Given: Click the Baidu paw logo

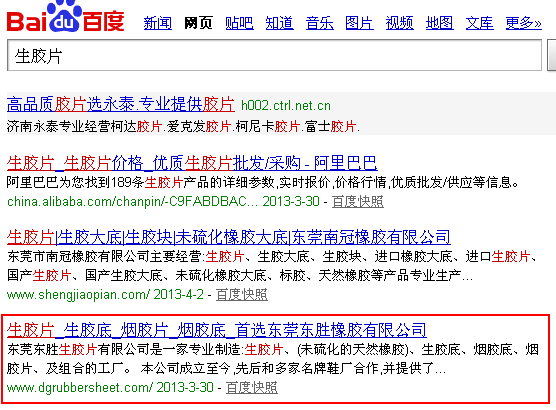Looking at the screenshot, I should click(x=66, y=17).
